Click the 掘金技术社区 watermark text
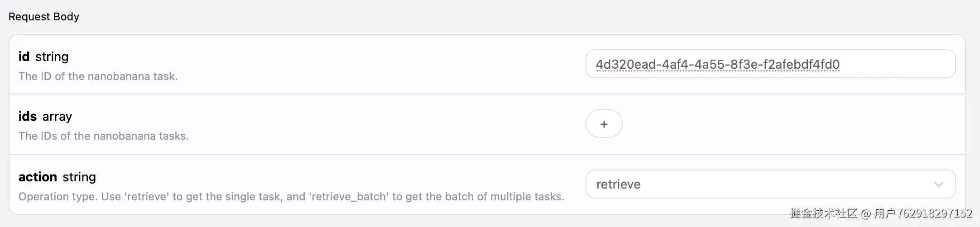 pyautogui.click(x=823, y=213)
